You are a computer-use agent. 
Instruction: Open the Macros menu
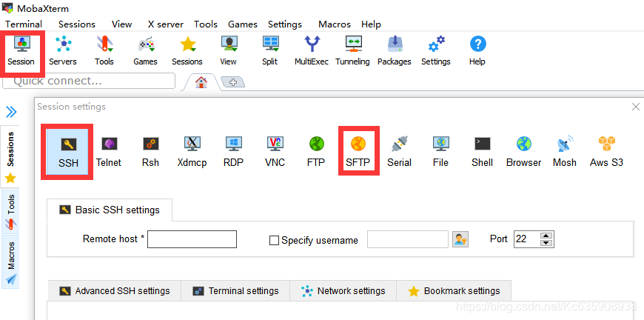pos(335,24)
